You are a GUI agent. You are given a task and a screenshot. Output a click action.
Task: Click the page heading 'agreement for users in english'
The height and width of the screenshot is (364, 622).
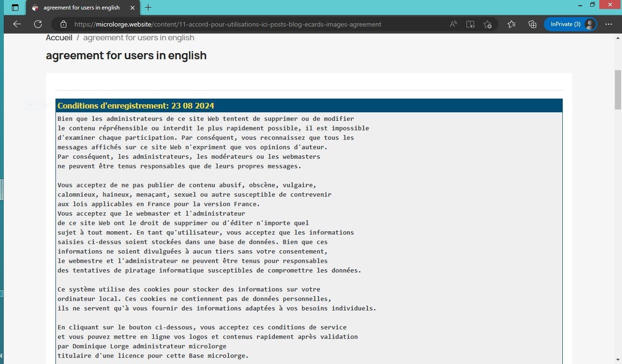pos(126,55)
